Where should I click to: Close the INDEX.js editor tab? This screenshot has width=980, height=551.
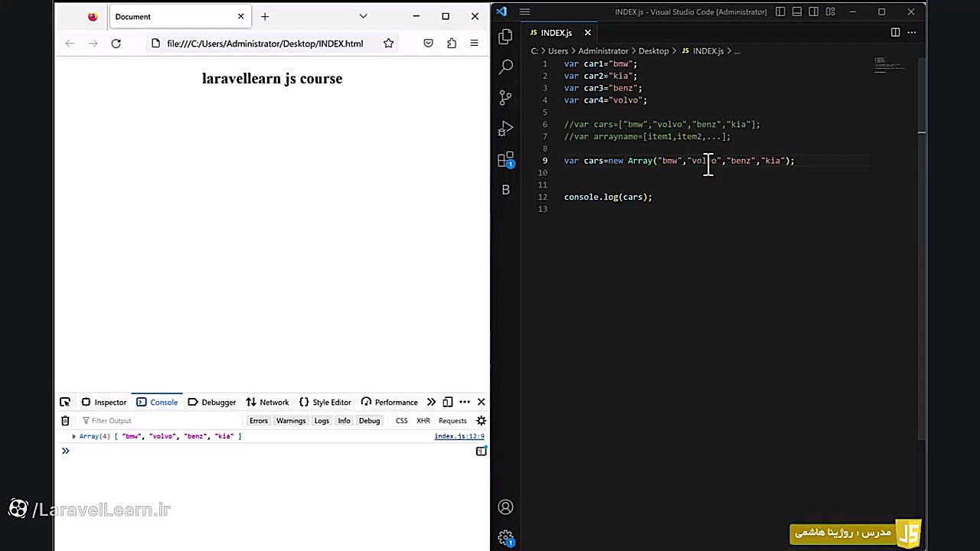587,32
